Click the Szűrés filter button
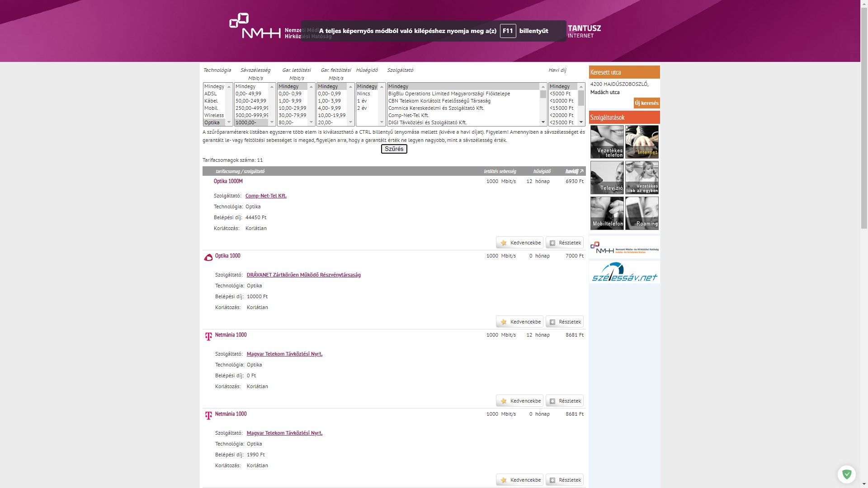This screenshot has width=868, height=488. tap(394, 149)
